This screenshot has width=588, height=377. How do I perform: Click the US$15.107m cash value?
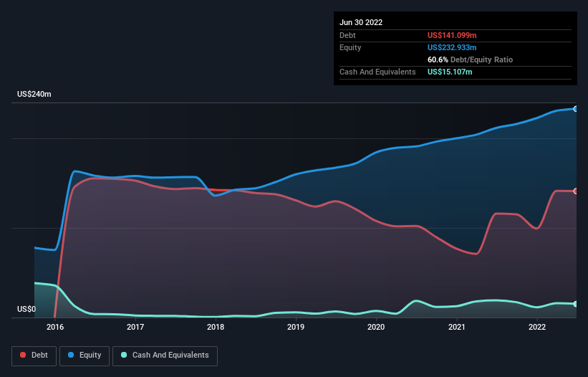[x=450, y=72]
